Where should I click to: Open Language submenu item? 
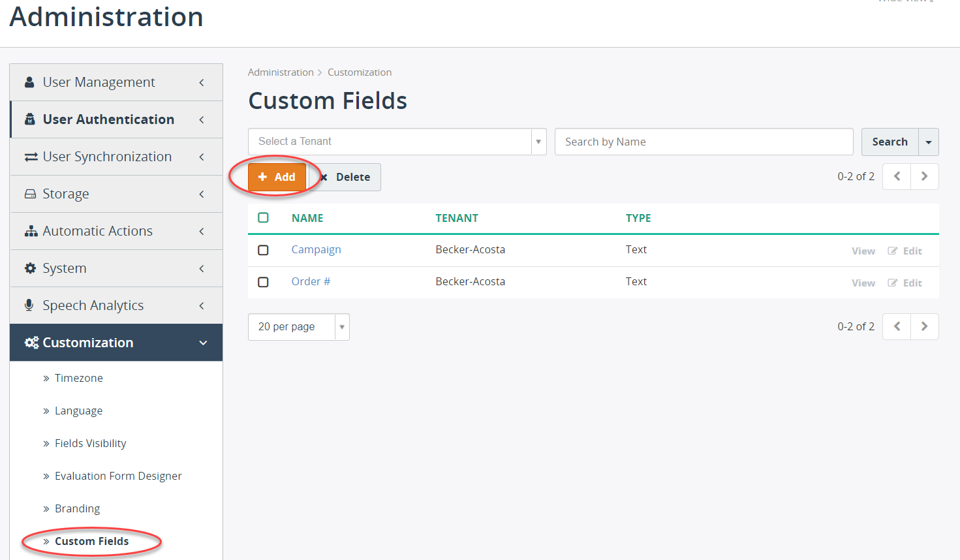tap(78, 411)
